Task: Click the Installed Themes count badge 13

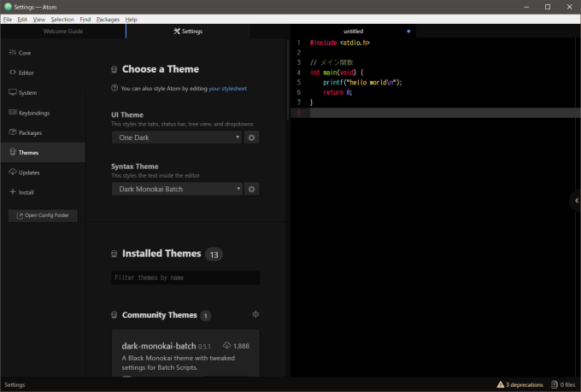Action: 214,255
